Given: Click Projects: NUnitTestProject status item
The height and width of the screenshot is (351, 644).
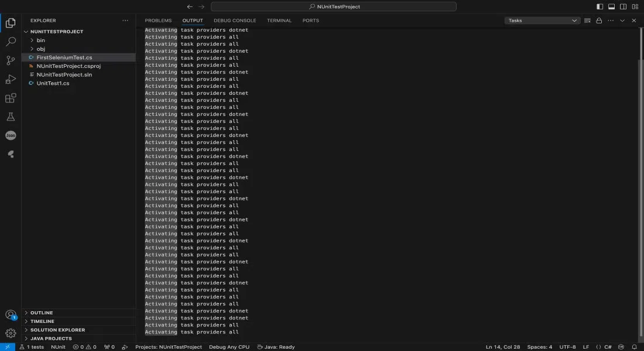Looking at the screenshot, I should coord(169,347).
